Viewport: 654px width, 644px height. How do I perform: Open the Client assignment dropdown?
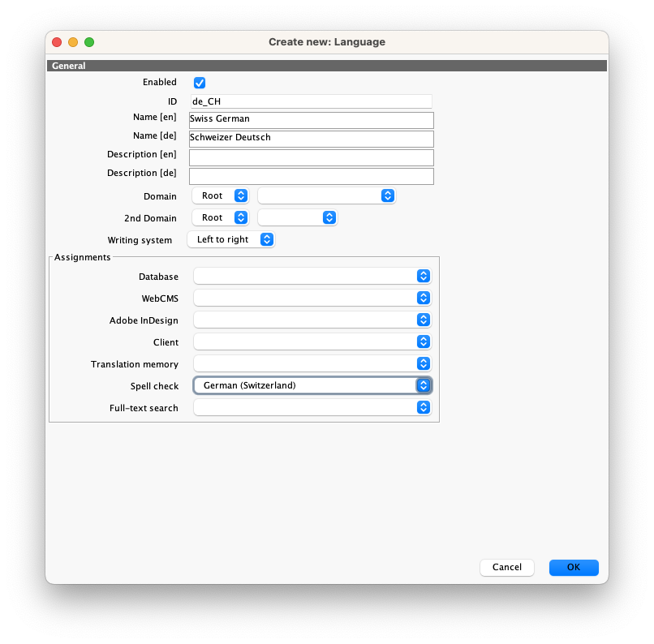pyautogui.click(x=312, y=342)
